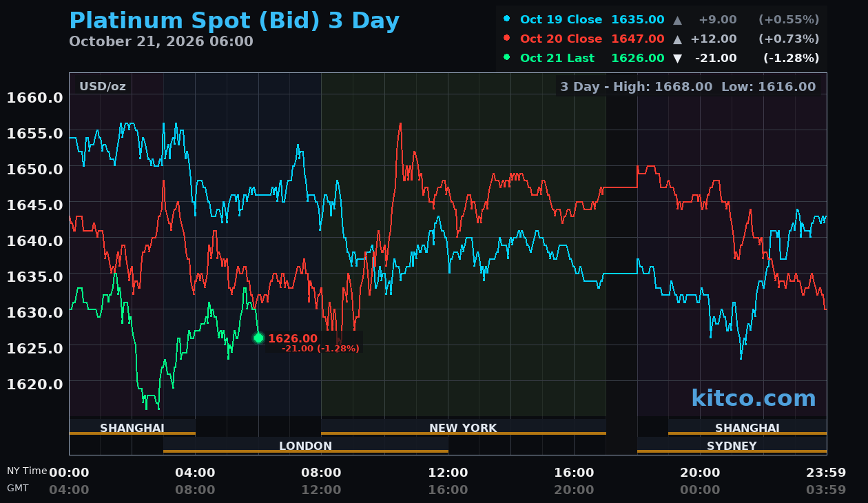Click the date October 21, 2026 06:00
Screen dimensions: 868x503
pos(161,41)
